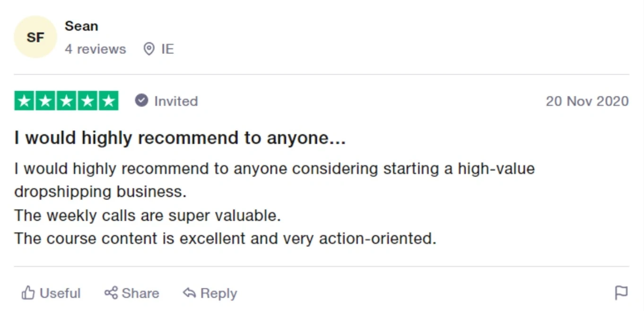Click the first green rating star
644x311 pixels.
pyautogui.click(x=25, y=101)
